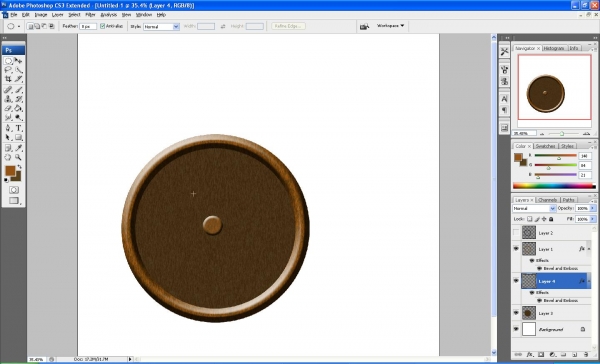
Task: Select the Eyedropper tool
Action: coord(18,148)
